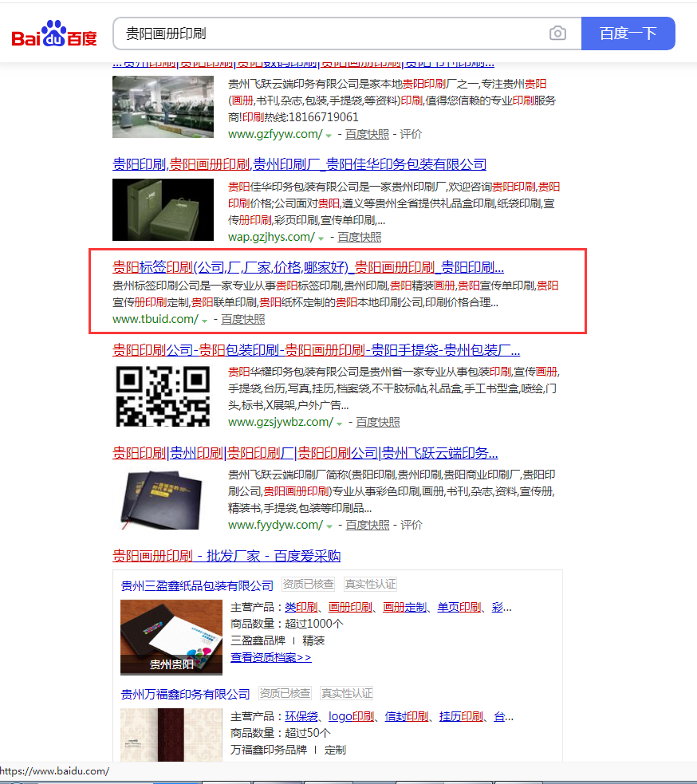Visit the www.tbuid.com/ green URL
This screenshot has height=784, width=697.
click(x=156, y=319)
